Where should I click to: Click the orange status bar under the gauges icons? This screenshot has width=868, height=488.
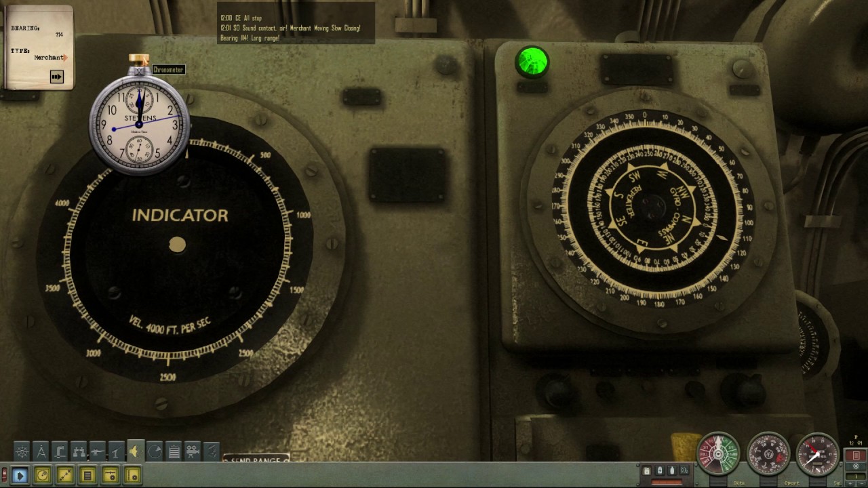click(666, 483)
